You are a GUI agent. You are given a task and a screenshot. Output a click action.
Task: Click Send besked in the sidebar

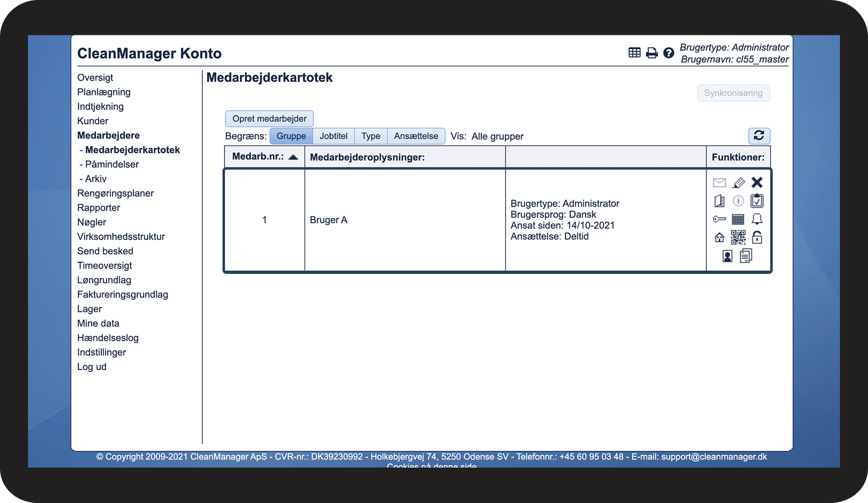[105, 251]
